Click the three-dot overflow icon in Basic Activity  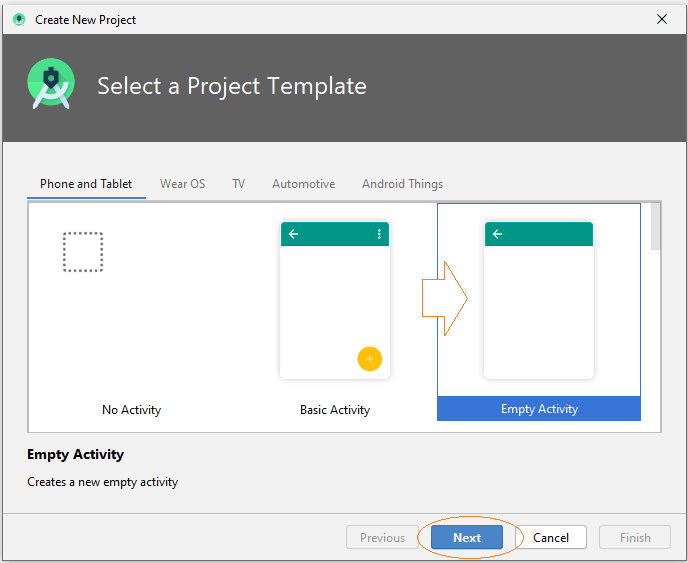379,234
